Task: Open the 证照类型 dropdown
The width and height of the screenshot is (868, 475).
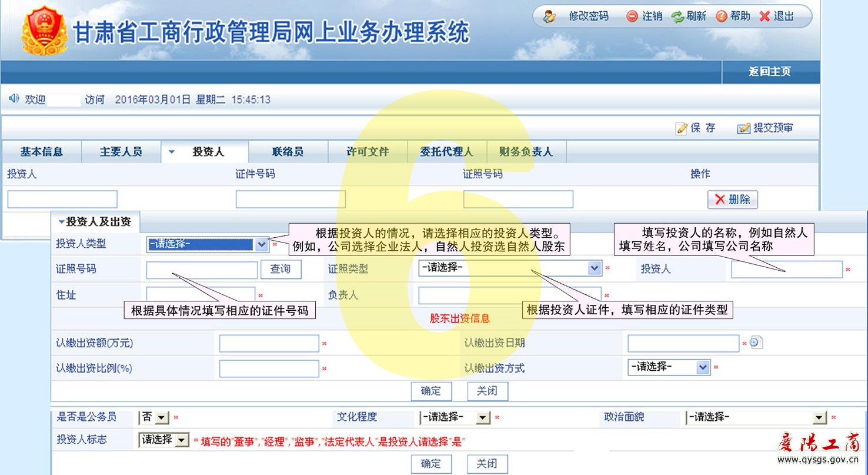Action: 510,268
